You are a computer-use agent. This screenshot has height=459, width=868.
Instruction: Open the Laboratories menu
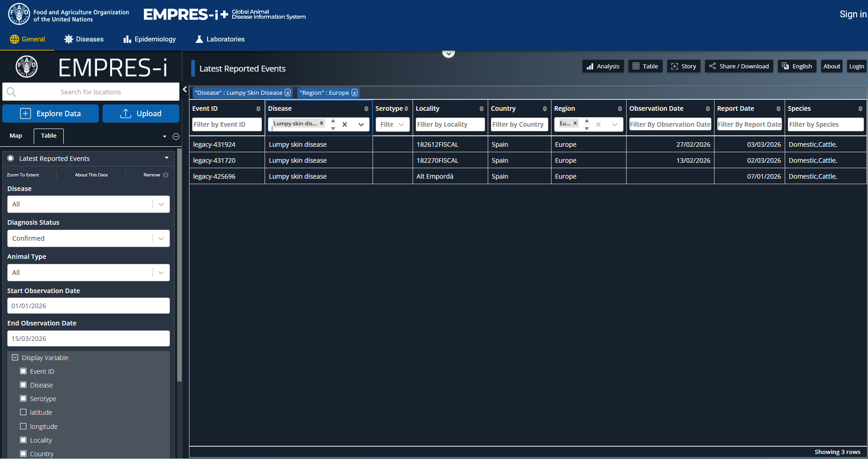(x=220, y=39)
